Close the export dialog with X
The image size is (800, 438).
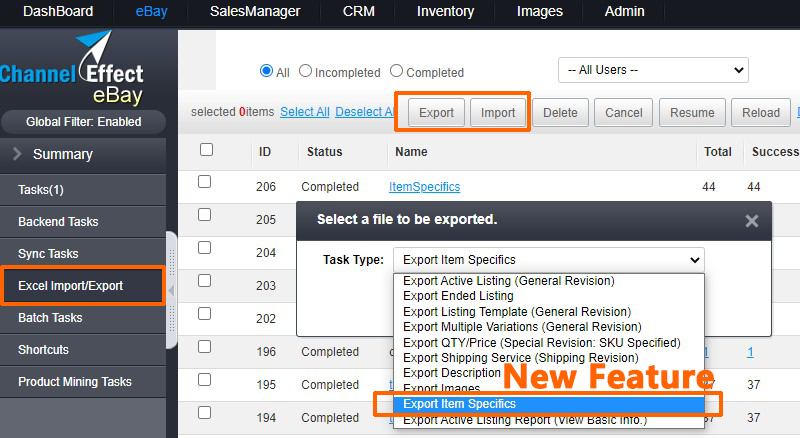[752, 221]
